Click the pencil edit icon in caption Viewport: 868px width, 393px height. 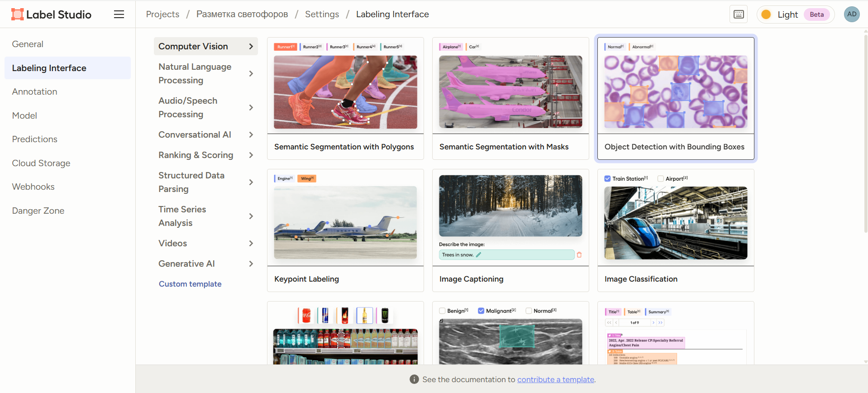479,255
